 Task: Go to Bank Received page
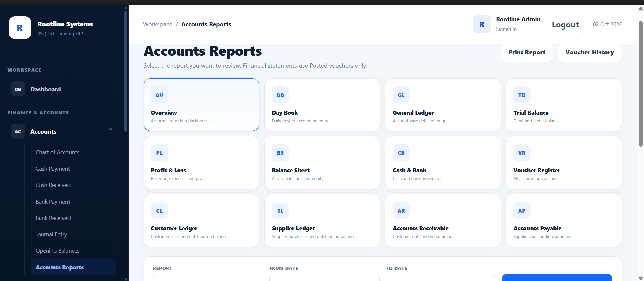pyautogui.click(x=53, y=218)
